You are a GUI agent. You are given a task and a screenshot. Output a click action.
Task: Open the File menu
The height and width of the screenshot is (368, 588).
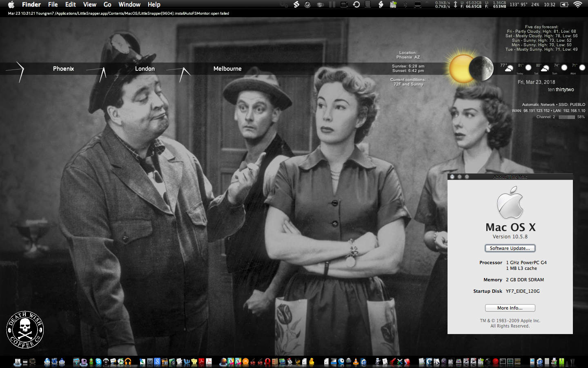pos(53,4)
